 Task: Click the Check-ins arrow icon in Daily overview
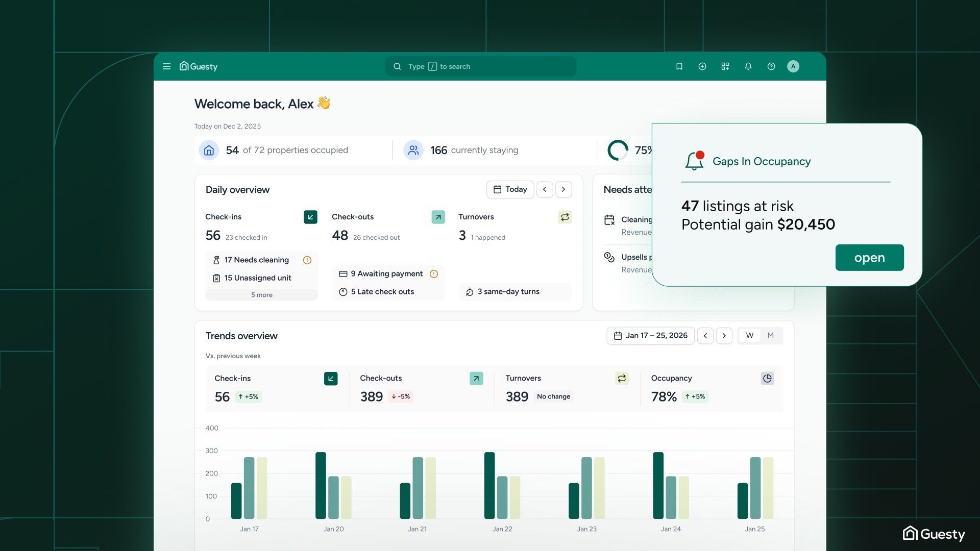[x=310, y=217]
